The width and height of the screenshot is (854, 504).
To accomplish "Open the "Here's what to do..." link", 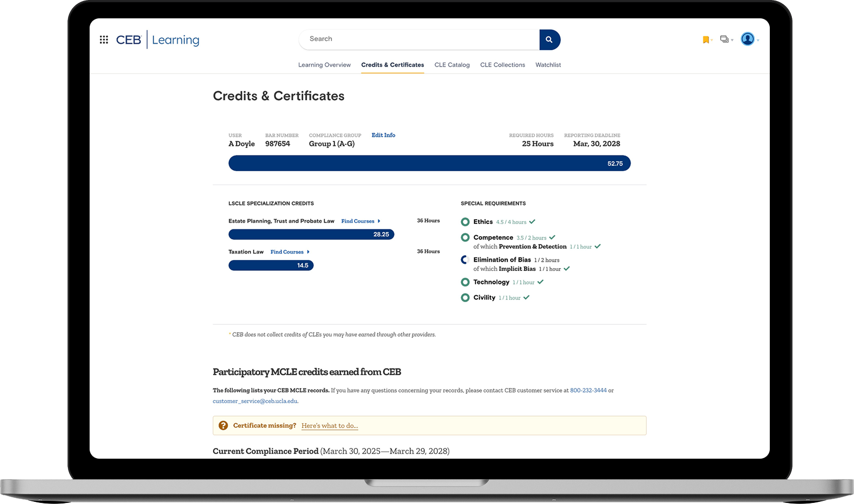I will point(329,426).
